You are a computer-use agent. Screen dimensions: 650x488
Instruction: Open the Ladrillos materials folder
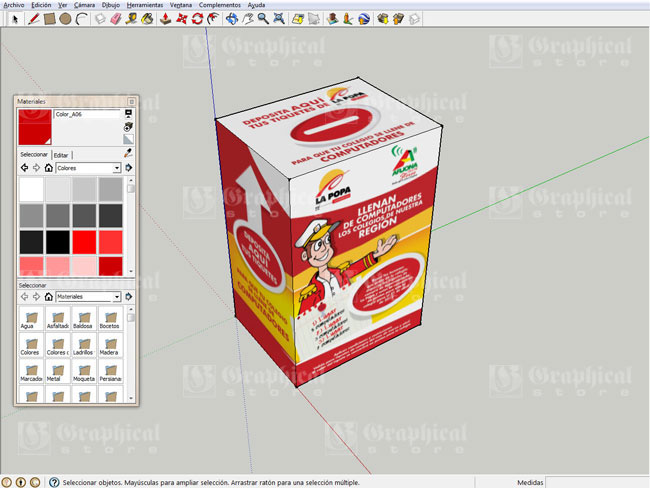84,346
